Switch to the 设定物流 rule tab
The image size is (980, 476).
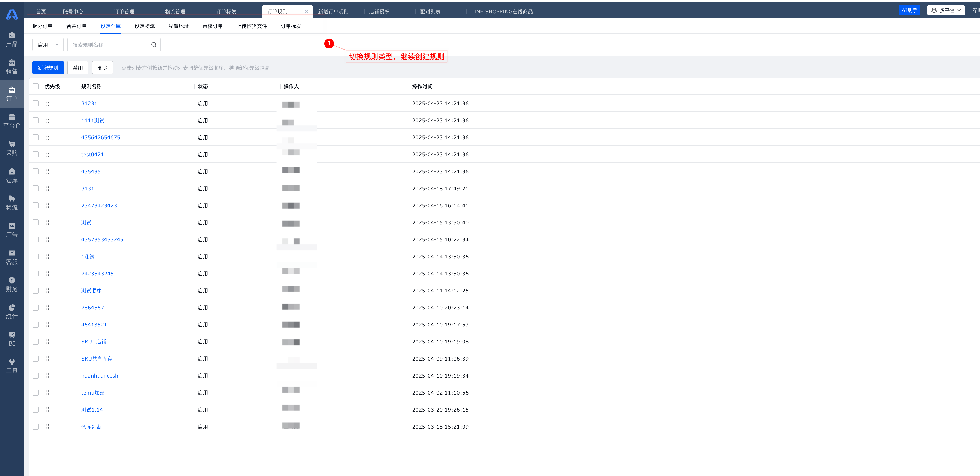click(x=145, y=26)
